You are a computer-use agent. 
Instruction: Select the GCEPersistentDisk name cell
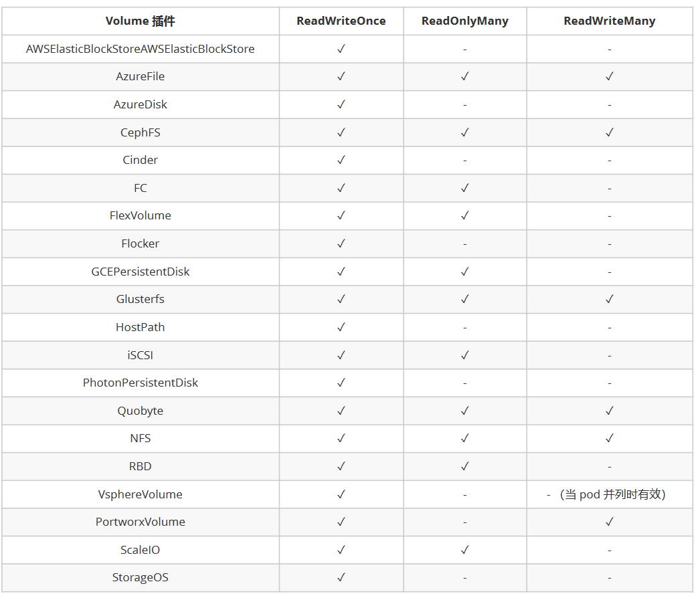click(141, 272)
